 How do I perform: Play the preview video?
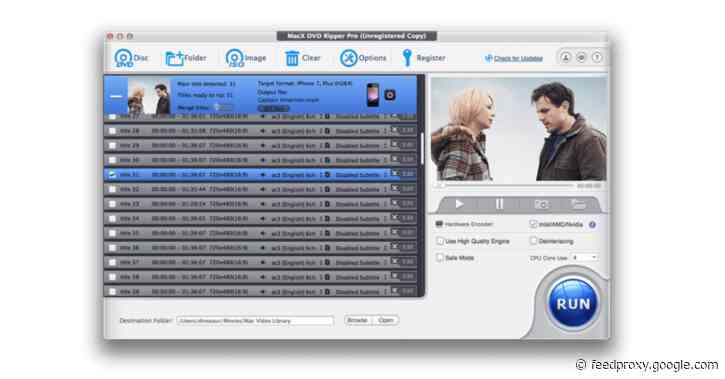pyautogui.click(x=459, y=204)
